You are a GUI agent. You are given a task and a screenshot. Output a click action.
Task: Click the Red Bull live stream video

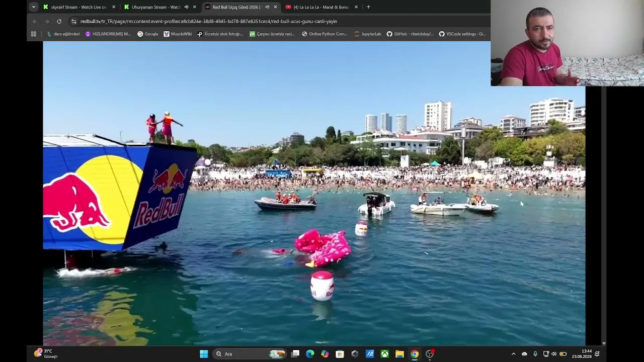click(314, 194)
